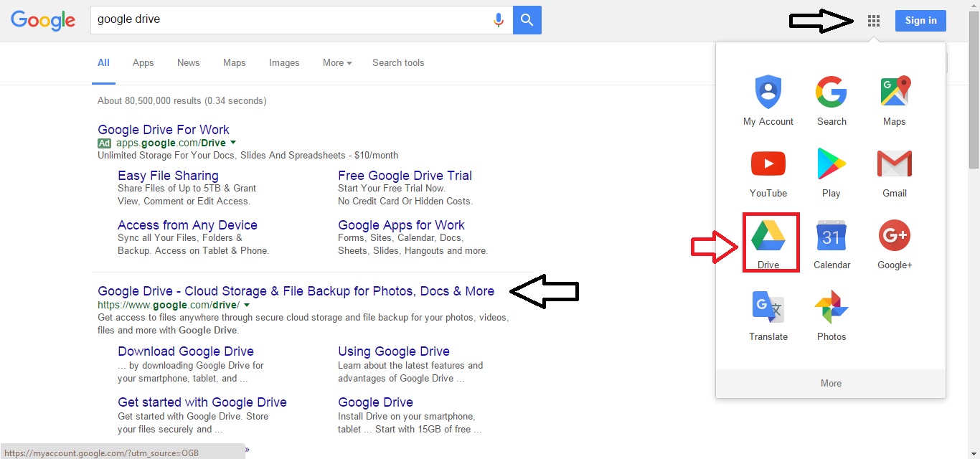Click the blue search magnifier button
This screenshot has width=980, height=459.
coord(527,20)
